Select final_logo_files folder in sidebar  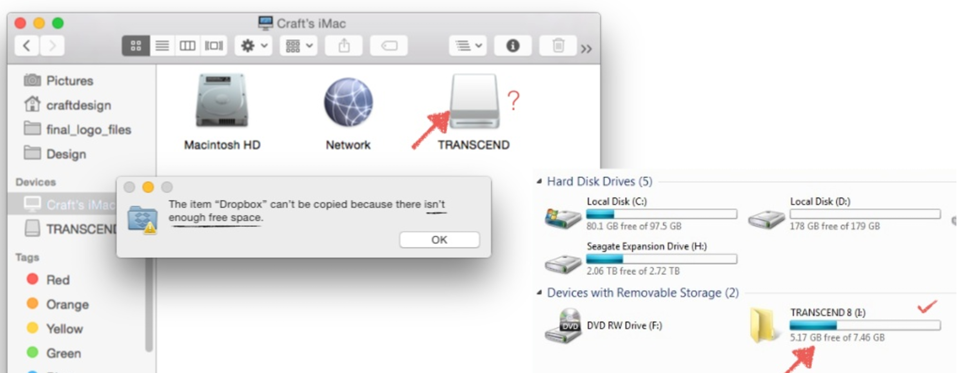coord(77,129)
